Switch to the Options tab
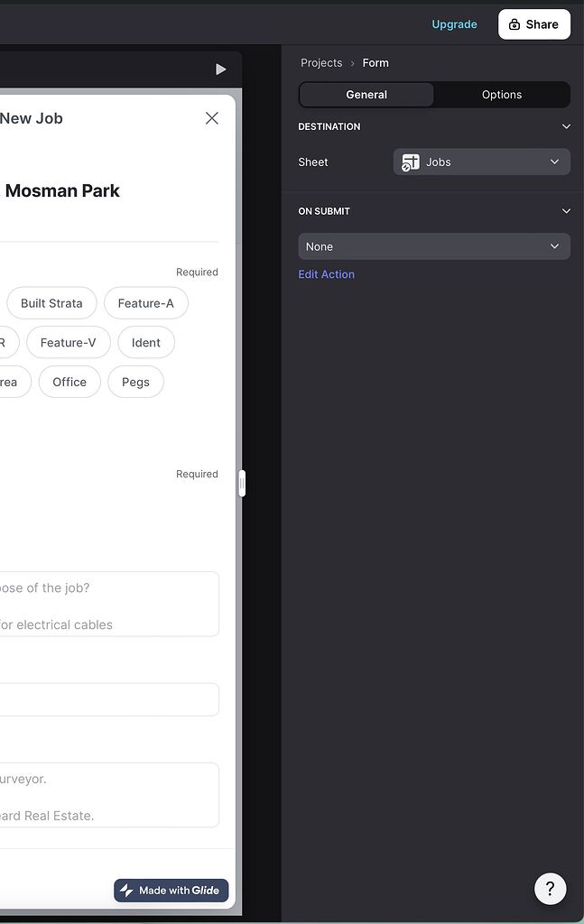 point(501,94)
